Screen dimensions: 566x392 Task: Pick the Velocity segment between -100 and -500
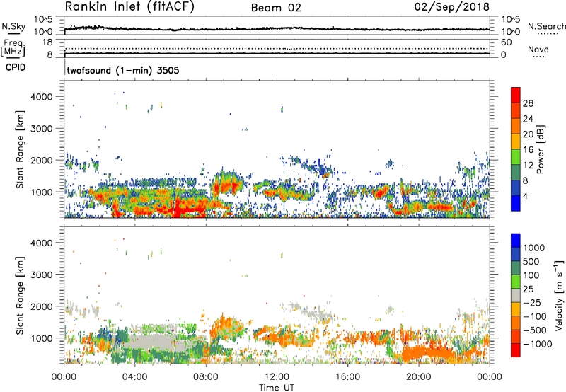(516, 323)
